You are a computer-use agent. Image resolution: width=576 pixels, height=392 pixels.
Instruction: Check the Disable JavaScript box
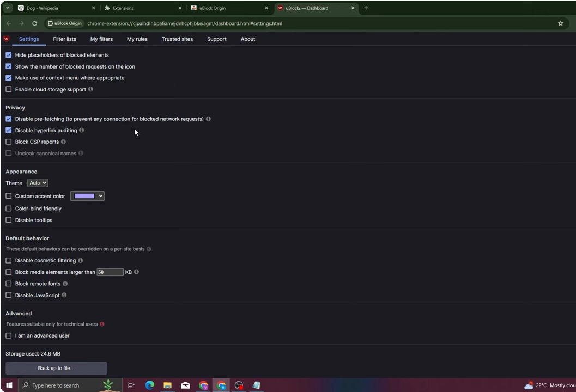[x=9, y=295]
